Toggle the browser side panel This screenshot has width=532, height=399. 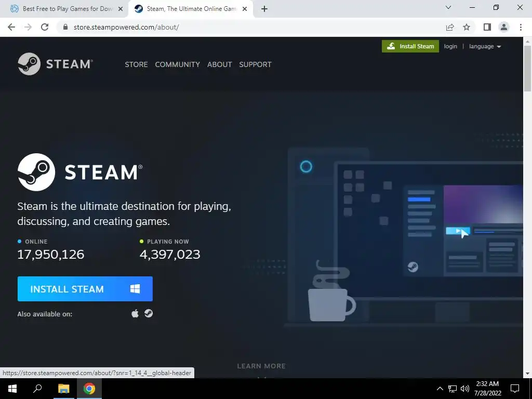pos(487,27)
